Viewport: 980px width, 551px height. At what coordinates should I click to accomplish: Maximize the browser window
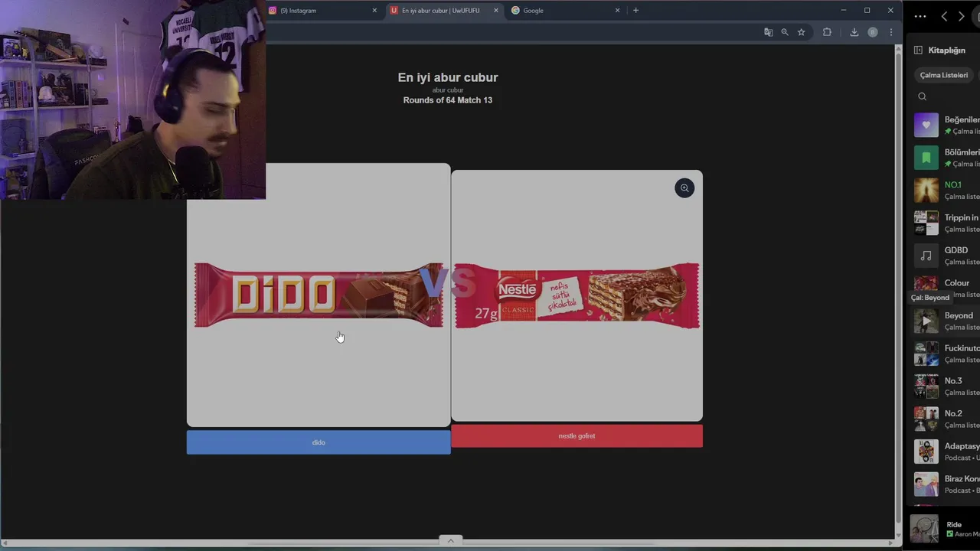[x=867, y=11]
